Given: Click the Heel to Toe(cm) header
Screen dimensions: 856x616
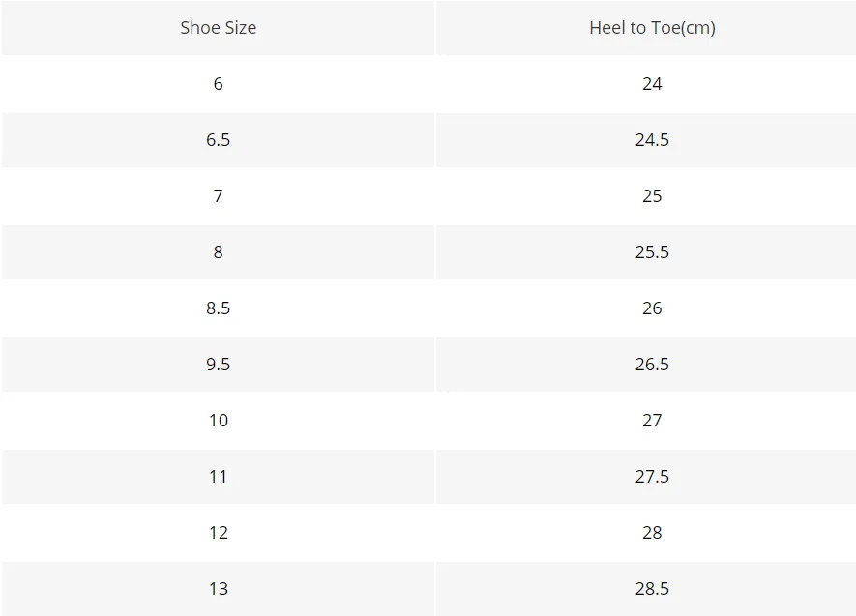Looking at the screenshot, I should click(x=652, y=28).
